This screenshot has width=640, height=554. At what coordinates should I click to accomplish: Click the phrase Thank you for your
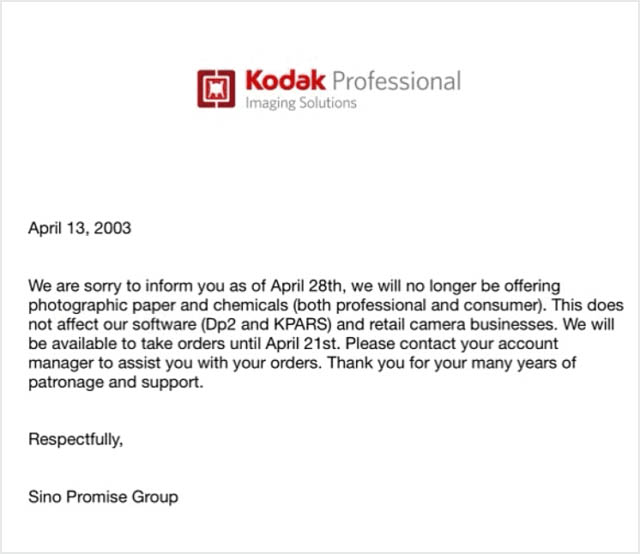[397, 363]
